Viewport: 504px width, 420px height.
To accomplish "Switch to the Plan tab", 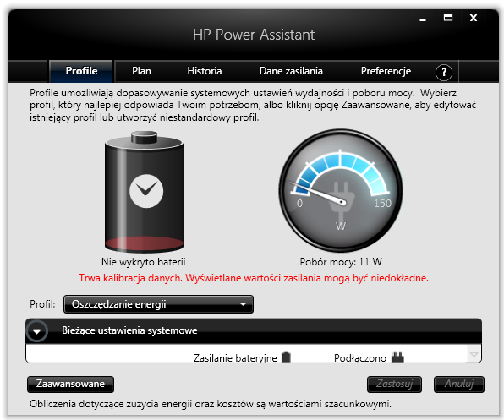I will (141, 71).
